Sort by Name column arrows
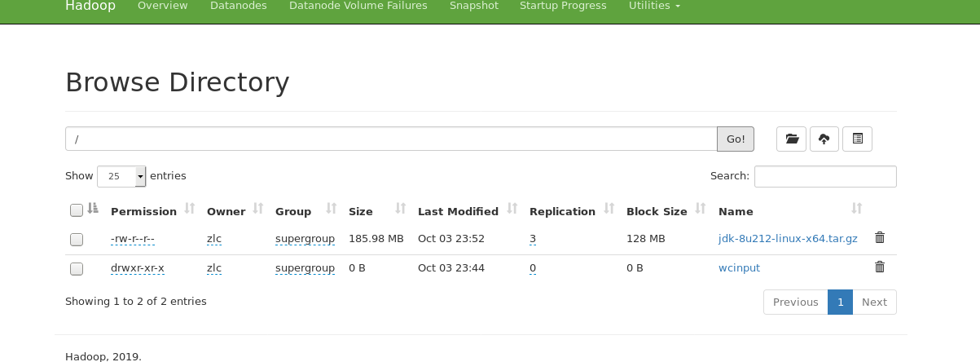Image resolution: width=980 pixels, height=362 pixels. [x=857, y=210]
